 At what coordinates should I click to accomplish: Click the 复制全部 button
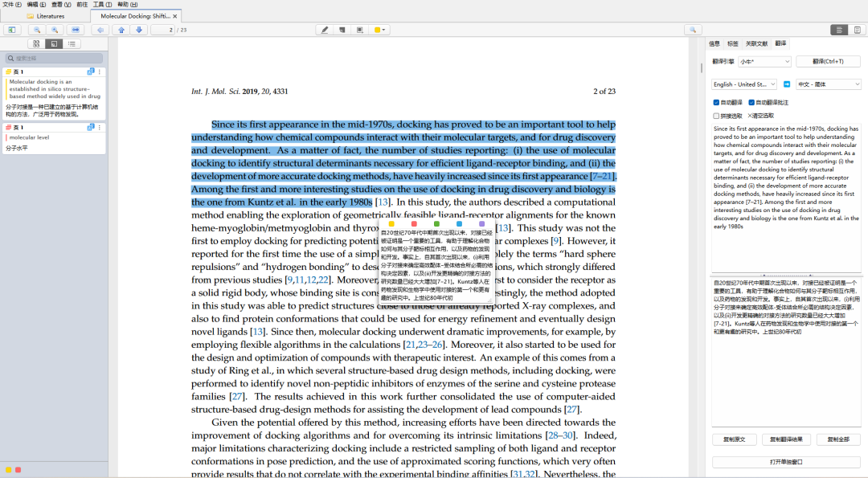pyautogui.click(x=838, y=439)
